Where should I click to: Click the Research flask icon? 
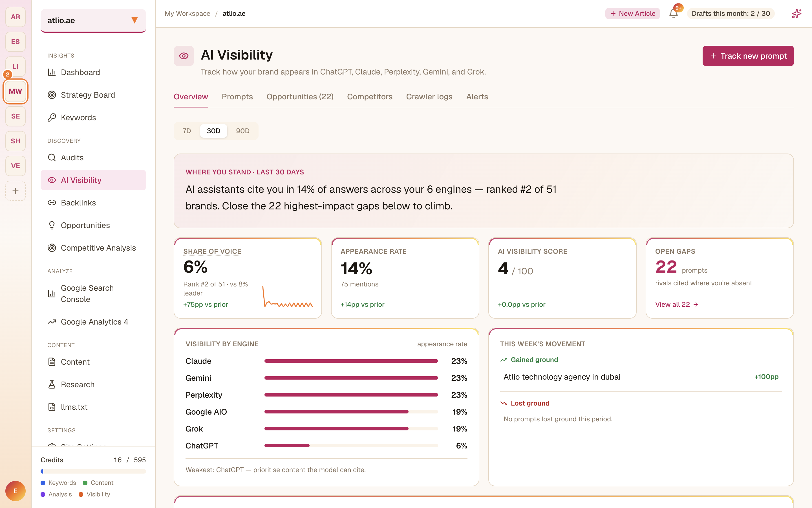point(52,384)
